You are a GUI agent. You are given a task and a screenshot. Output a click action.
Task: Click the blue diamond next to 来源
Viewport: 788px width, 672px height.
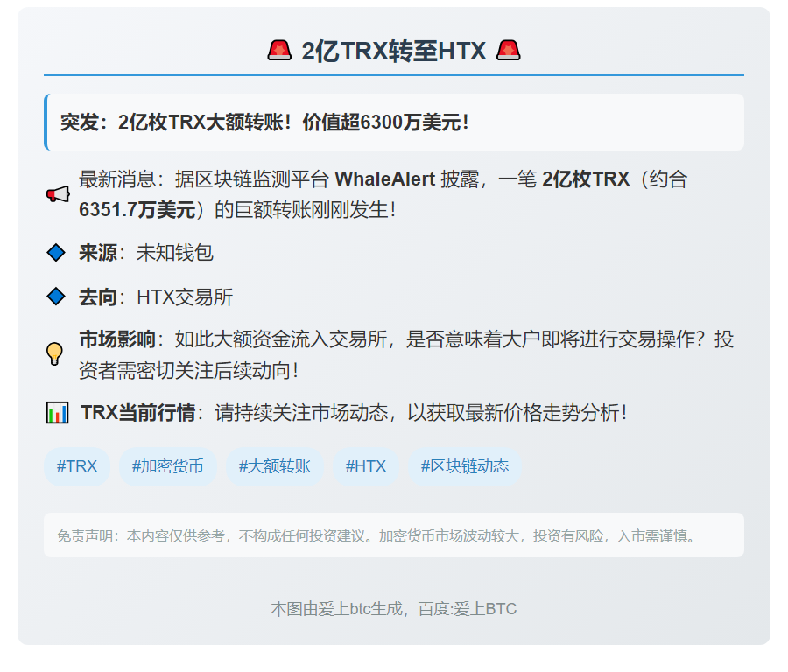tap(56, 253)
